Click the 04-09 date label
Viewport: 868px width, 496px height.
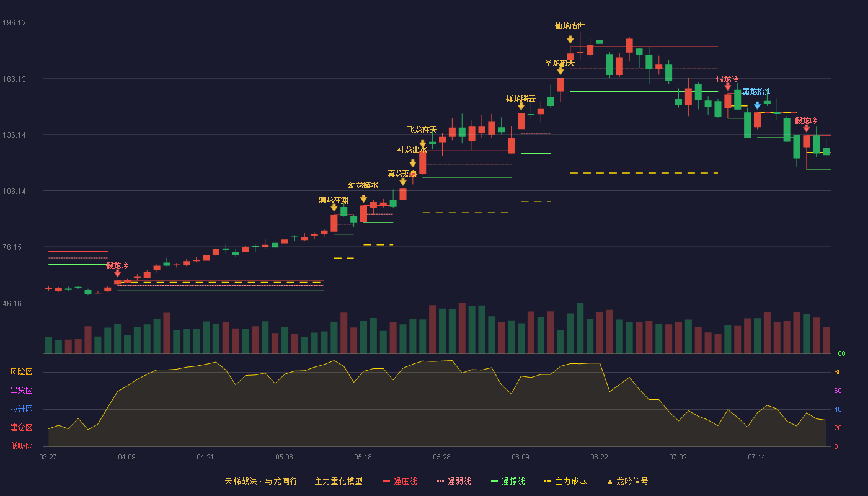click(126, 457)
